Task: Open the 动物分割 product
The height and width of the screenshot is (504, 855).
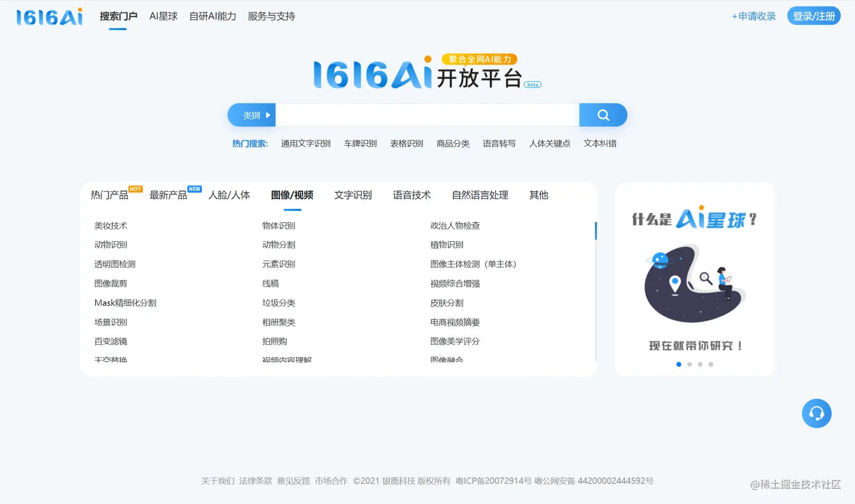Action: point(279,245)
